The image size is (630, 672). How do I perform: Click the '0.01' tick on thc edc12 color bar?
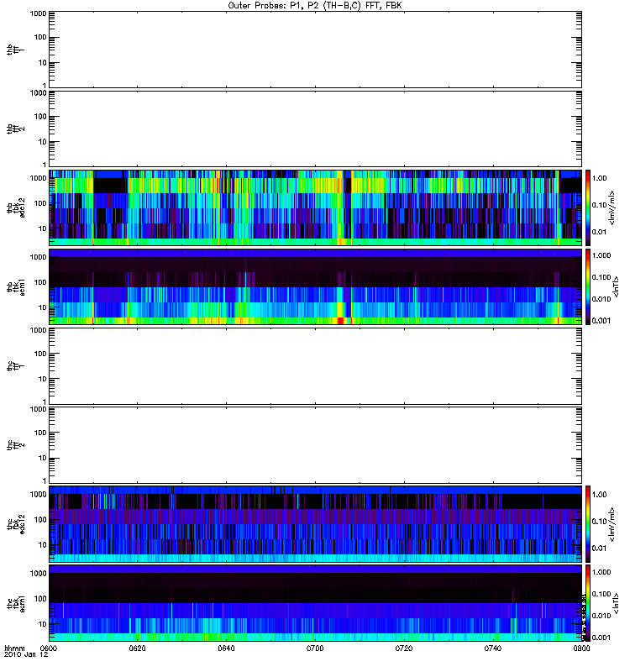600,549
